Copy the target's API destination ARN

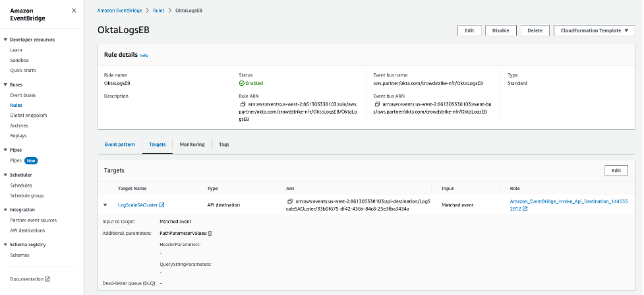pyautogui.click(x=290, y=201)
